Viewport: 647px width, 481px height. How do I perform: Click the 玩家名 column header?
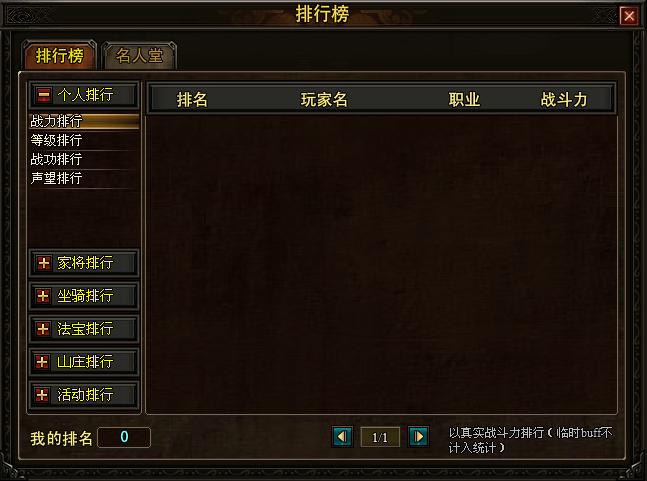pos(324,100)
